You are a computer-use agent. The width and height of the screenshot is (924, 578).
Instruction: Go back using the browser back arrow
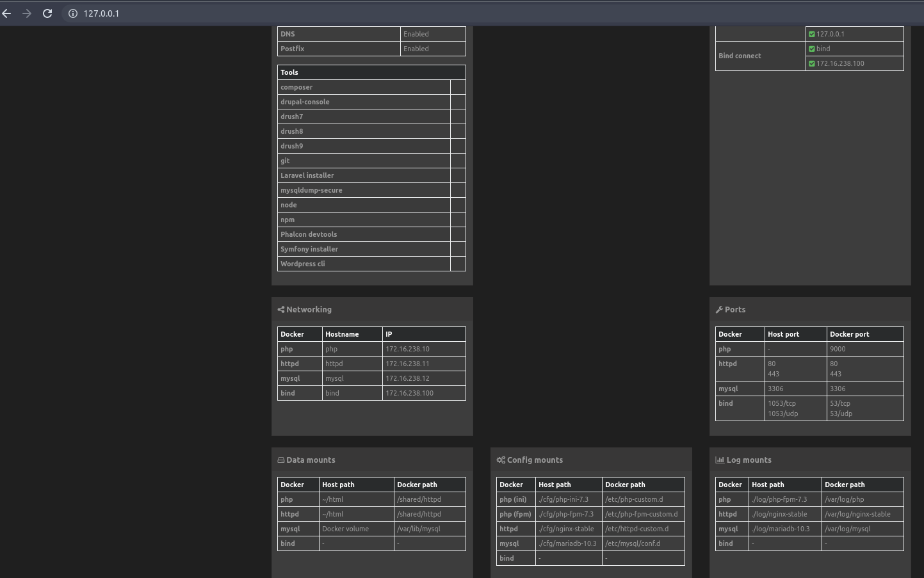(6, 13)
